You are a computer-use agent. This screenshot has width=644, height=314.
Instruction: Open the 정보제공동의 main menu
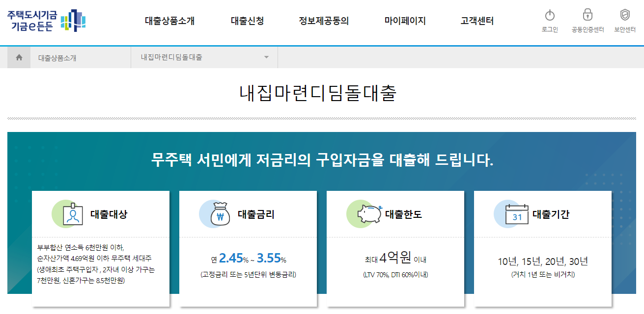(324, 21)
